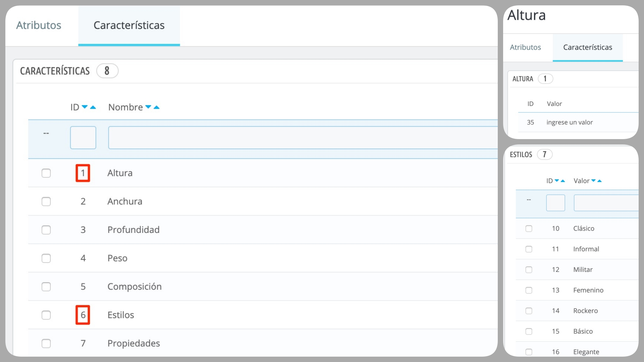Check the Estilos row checkbox
The width and height of the screenshot is (644, 362).
point(46,315)
